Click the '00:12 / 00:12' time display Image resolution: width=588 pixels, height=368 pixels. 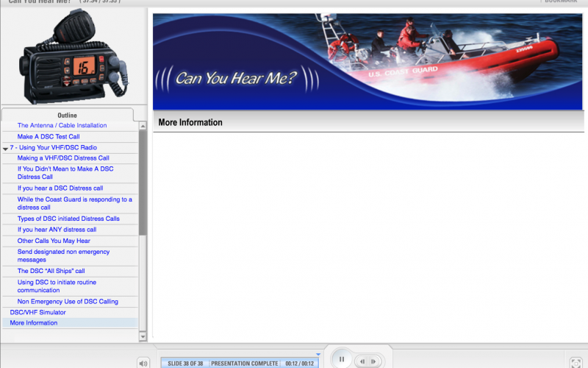click(x=300, y=364)
